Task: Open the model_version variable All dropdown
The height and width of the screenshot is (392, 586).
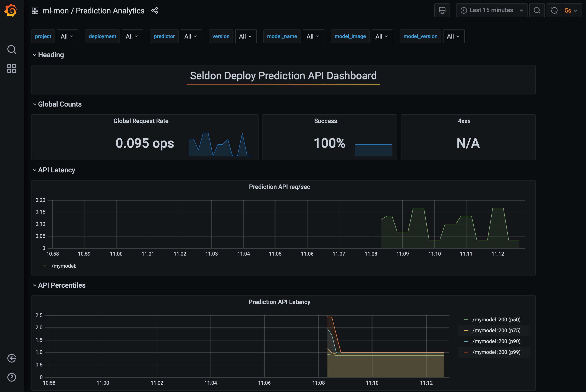Action: pyautogui.click(x=454, y=37)
